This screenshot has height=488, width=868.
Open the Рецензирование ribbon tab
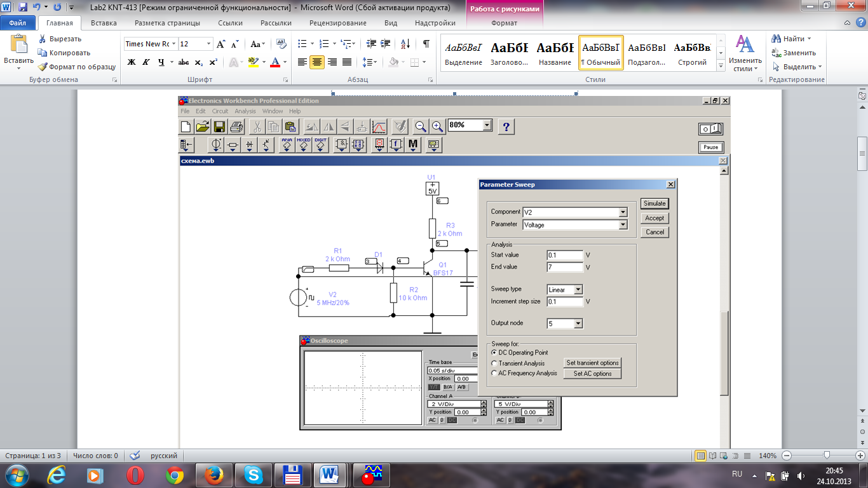tap(338, 23)
